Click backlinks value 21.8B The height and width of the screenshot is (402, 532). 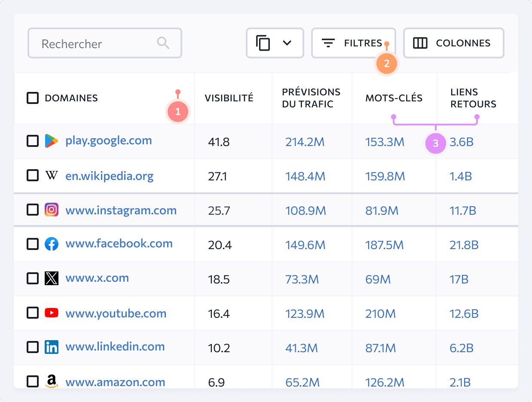pyautogui.click(x=464, y=245)
